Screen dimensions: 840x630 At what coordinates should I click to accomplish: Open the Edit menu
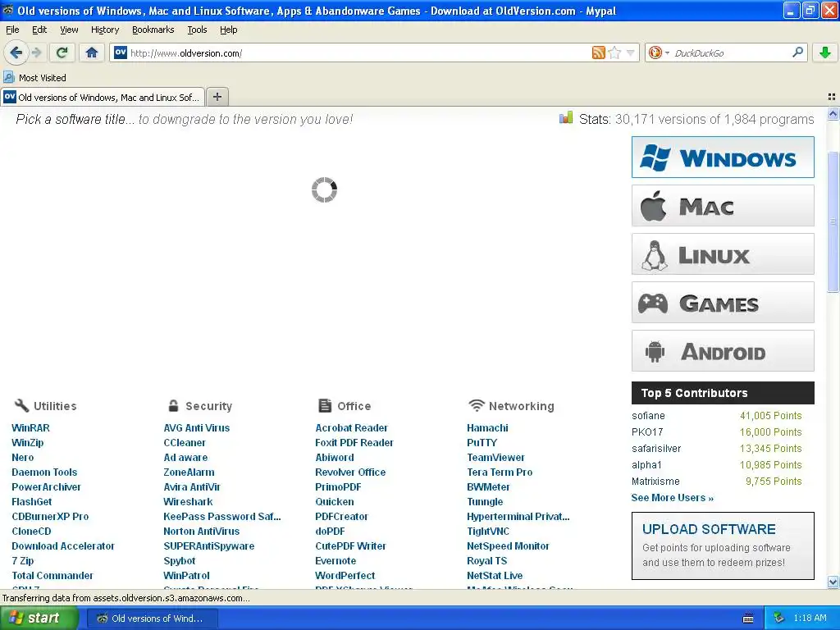(39, 30)
